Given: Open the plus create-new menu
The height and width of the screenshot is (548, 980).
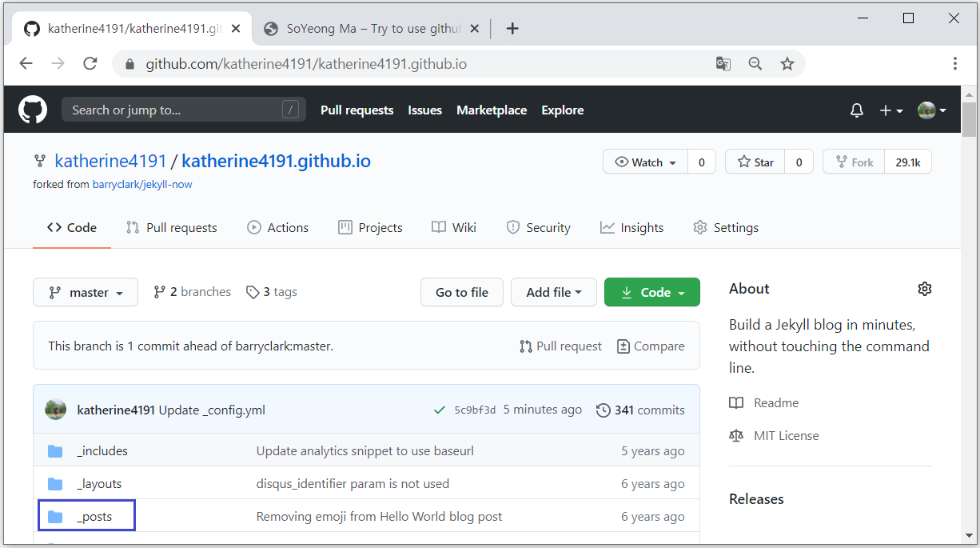Looking at the screenshot, I should (x=891, y=110).
